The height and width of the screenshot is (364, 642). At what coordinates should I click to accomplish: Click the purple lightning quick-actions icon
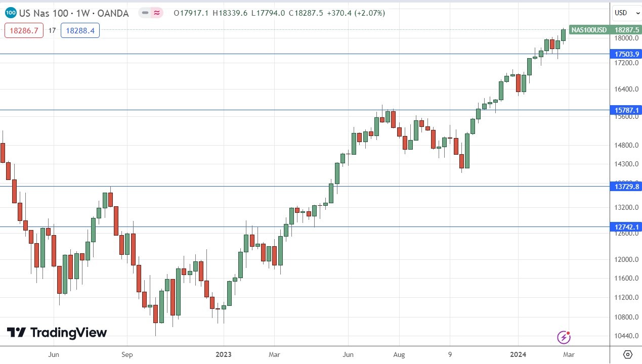pos(564,337)
